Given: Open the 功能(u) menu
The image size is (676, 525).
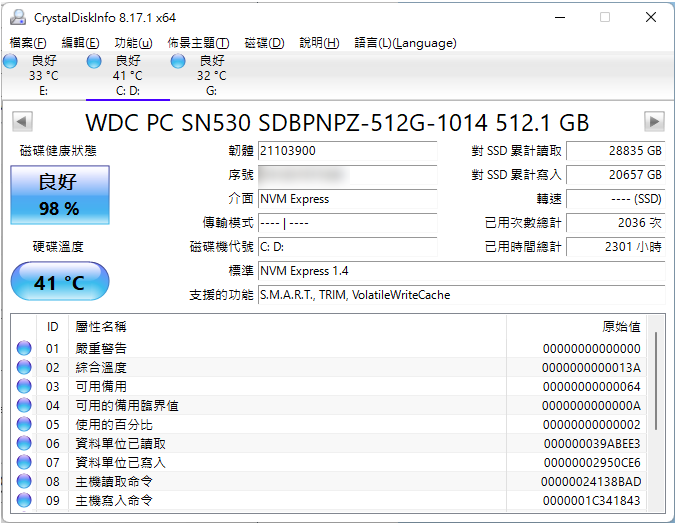Looking at the screenshot, I should coord(133,43).
